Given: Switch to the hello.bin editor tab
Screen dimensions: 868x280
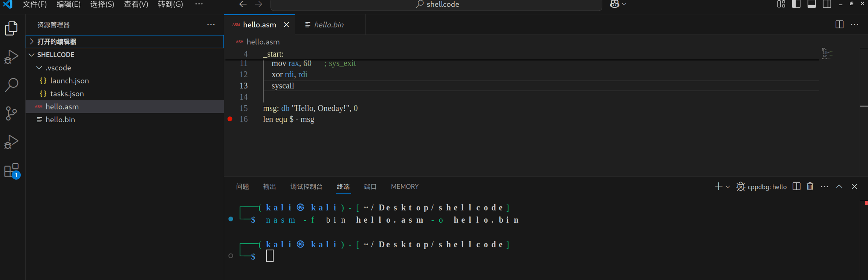Looking at the screenshot, I should pyautogui.click(x=329, y=25).
